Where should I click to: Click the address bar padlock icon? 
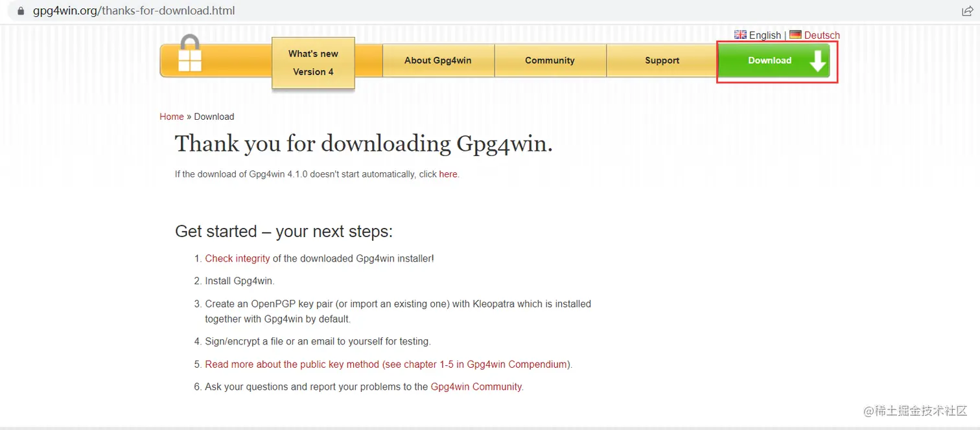21,11
